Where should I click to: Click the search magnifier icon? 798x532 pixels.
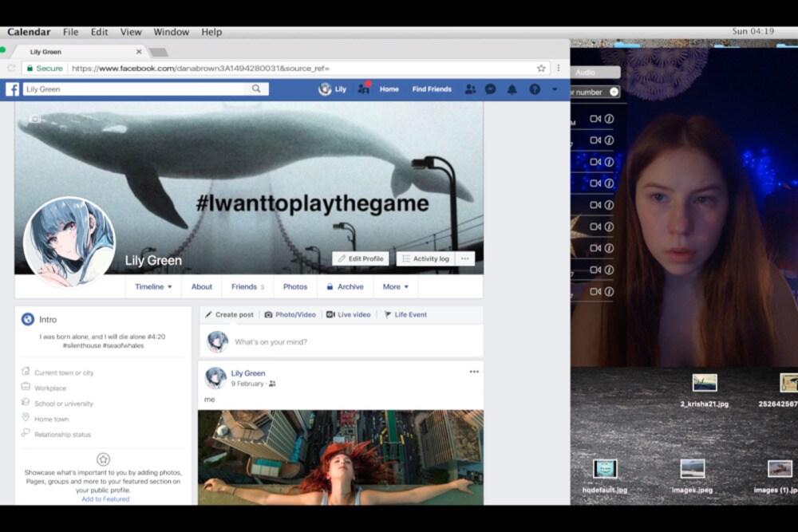tap(256, 89)
